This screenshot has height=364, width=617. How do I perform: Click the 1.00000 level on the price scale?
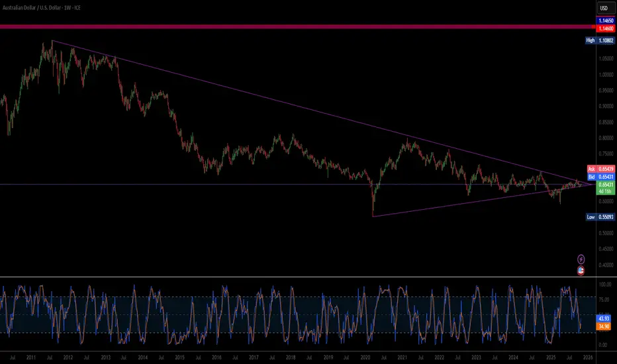pos(606,74)
